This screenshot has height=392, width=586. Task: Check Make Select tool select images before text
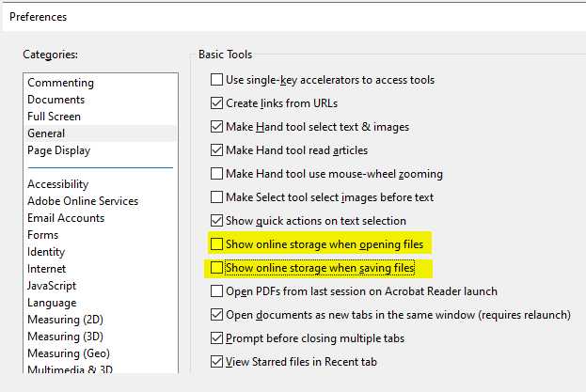(x=217, y=197)
